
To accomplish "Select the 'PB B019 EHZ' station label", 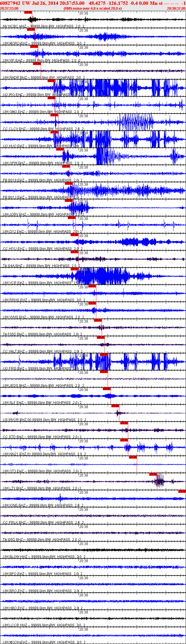I will [14, 180].
